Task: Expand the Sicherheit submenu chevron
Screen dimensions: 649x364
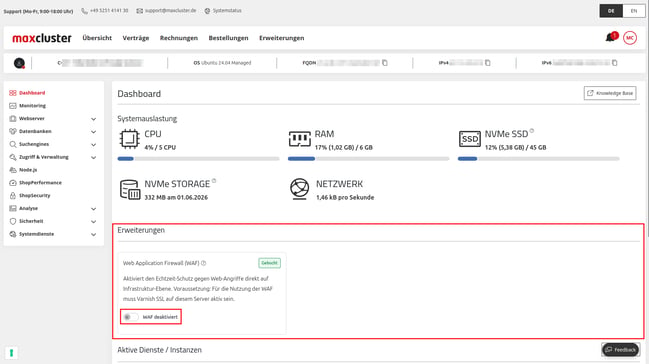Action: coord(94,222)
